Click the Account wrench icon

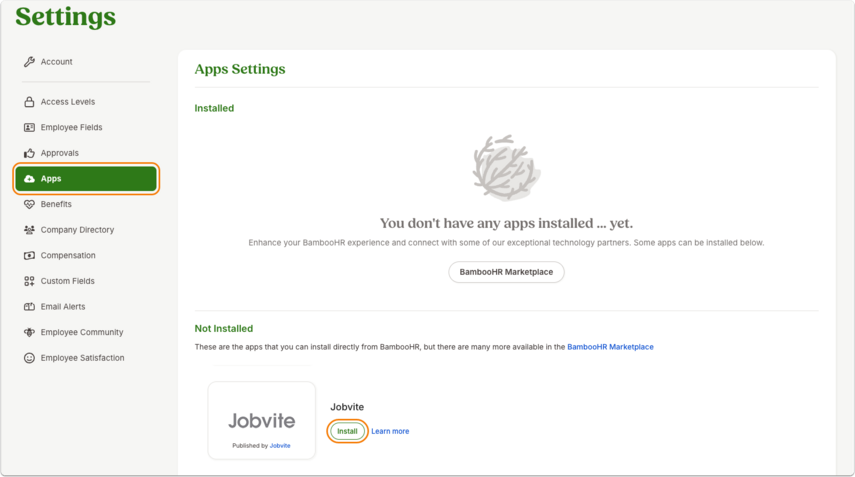tap(29, 62)
